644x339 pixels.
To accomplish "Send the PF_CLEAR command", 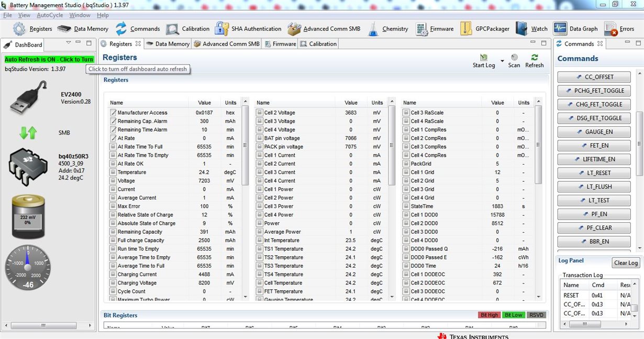I will tap(594, 228).
